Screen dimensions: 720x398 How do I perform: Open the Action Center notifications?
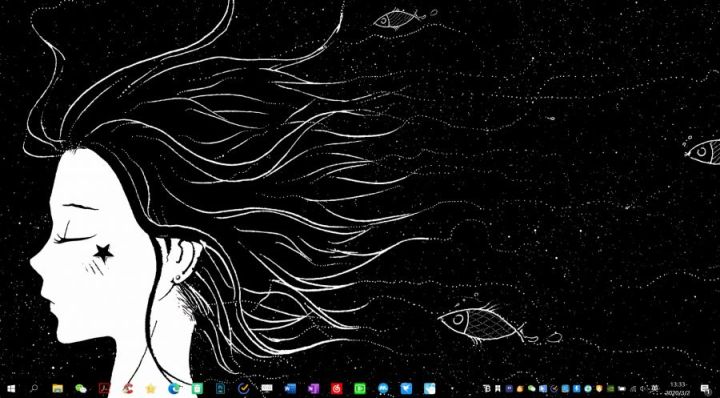(706, 389)
